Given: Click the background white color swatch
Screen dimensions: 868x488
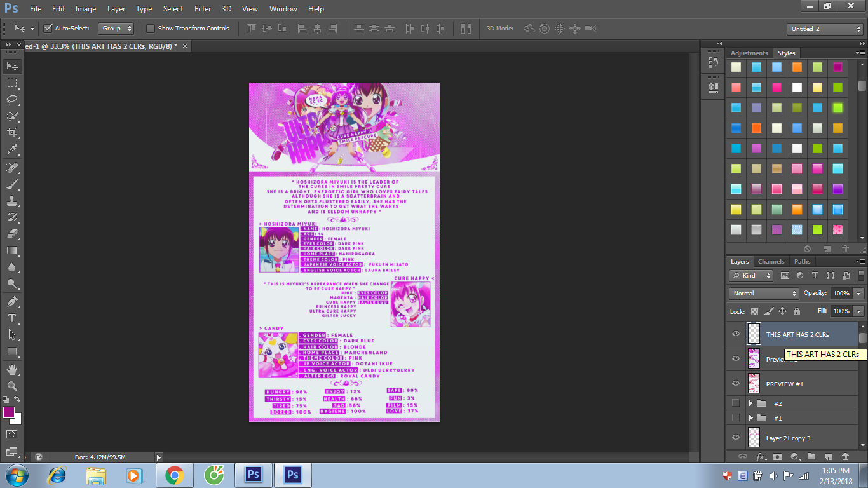Looking at the screenshot, I should click(17, 419).
